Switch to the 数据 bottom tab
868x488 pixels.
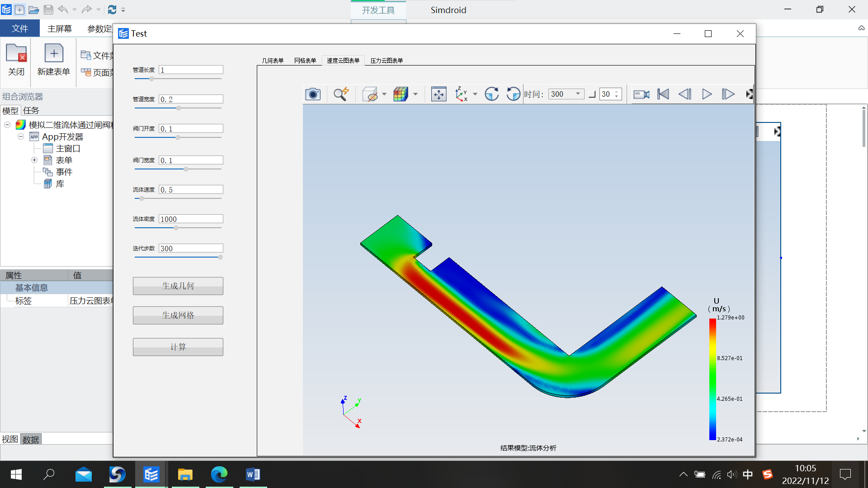(31, 439)
